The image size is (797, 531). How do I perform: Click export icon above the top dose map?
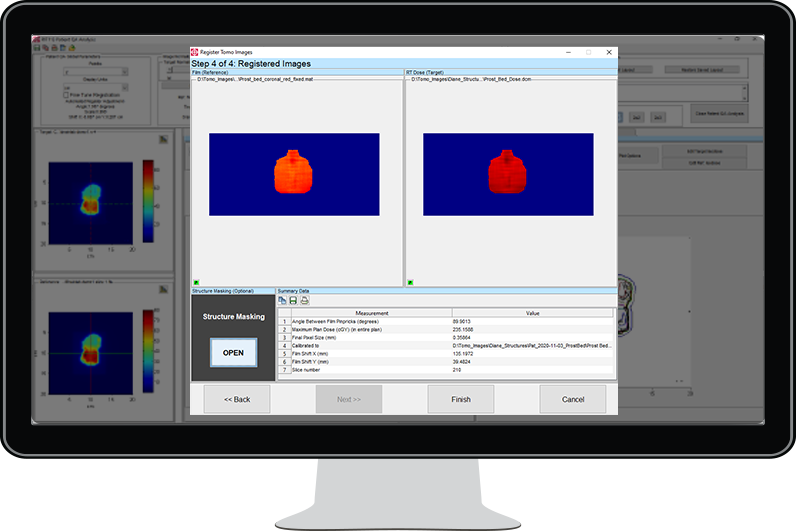coord(162,139)
